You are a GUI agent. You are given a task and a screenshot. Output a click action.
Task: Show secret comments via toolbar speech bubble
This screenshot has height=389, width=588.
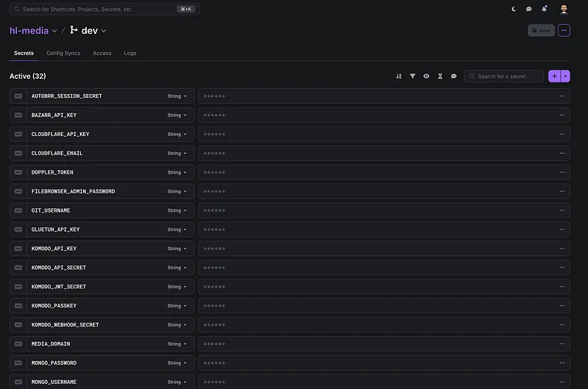(454, 76)
